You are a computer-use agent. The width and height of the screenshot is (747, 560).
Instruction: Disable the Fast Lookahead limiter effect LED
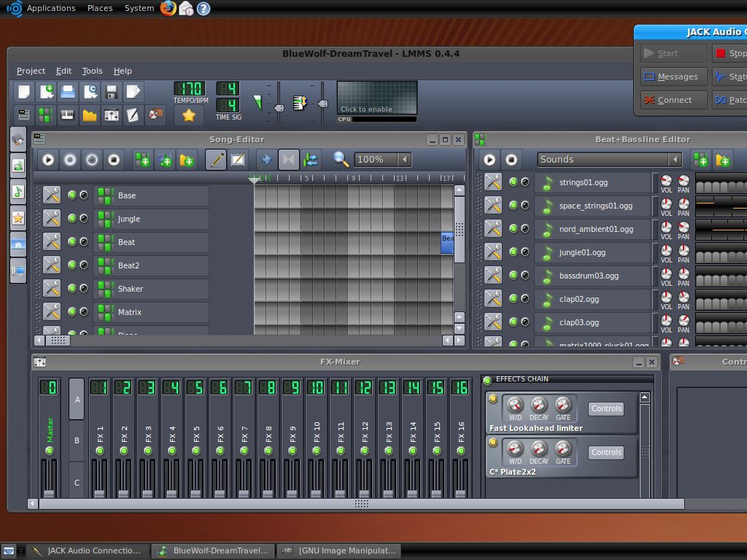492,399
